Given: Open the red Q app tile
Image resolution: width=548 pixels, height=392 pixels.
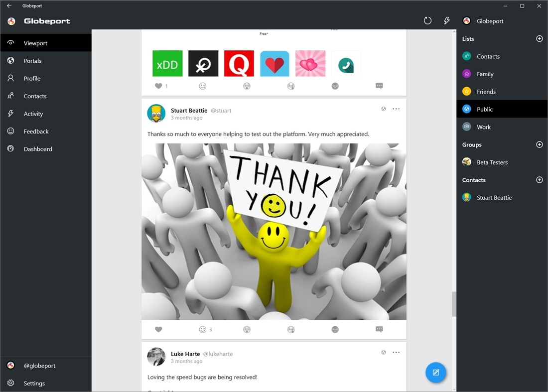Looking at the screenshot, I should click(239, 63).
